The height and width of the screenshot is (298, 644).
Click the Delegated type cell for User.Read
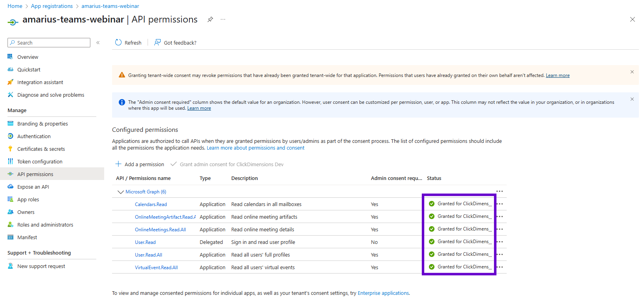point(211,242)
